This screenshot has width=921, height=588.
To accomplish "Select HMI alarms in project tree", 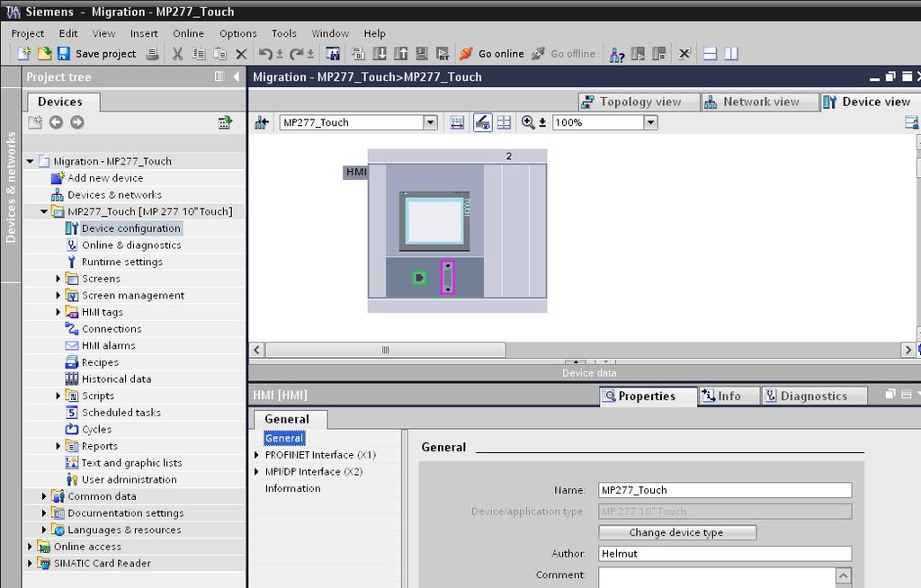I will pyautogui.click(x=109, y=345).
